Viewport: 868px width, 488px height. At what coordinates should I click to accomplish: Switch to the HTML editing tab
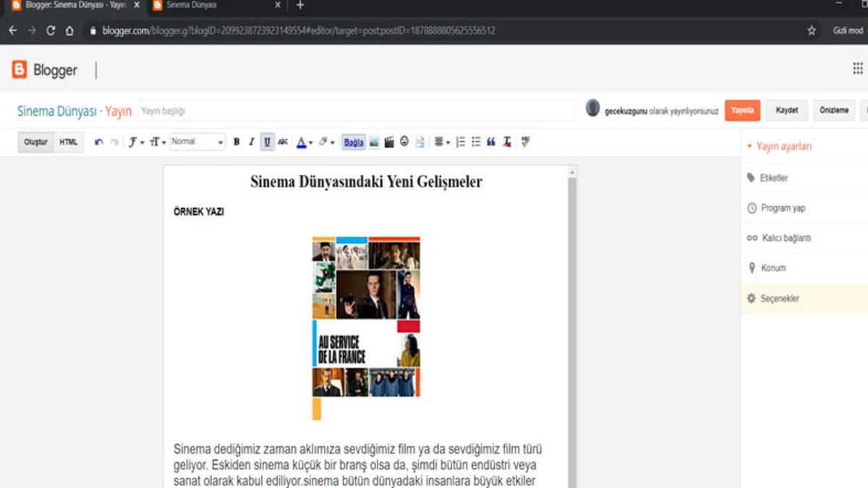click(67, 142)
